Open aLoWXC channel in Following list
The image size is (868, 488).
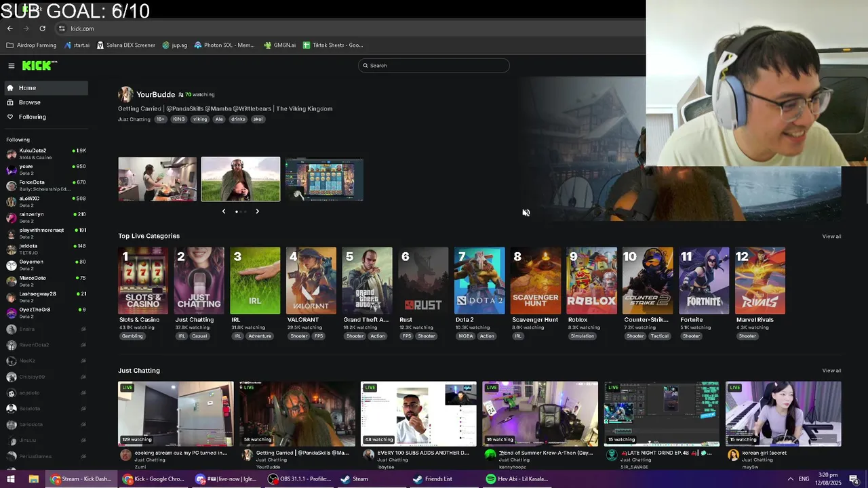pyautogui.click(x=45, y=201)
